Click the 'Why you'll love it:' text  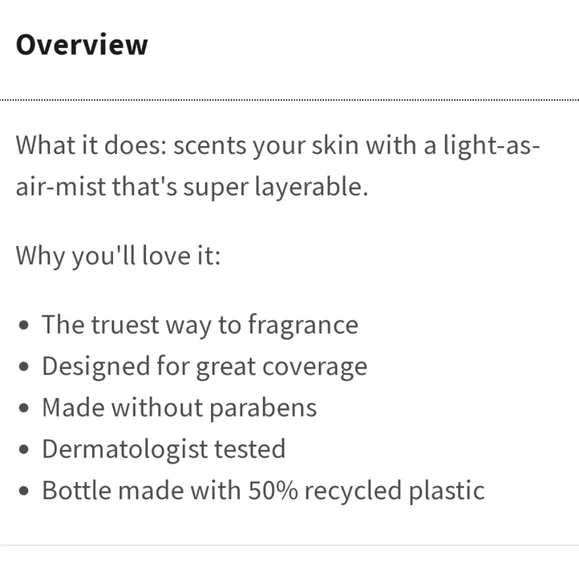(118, 256)
